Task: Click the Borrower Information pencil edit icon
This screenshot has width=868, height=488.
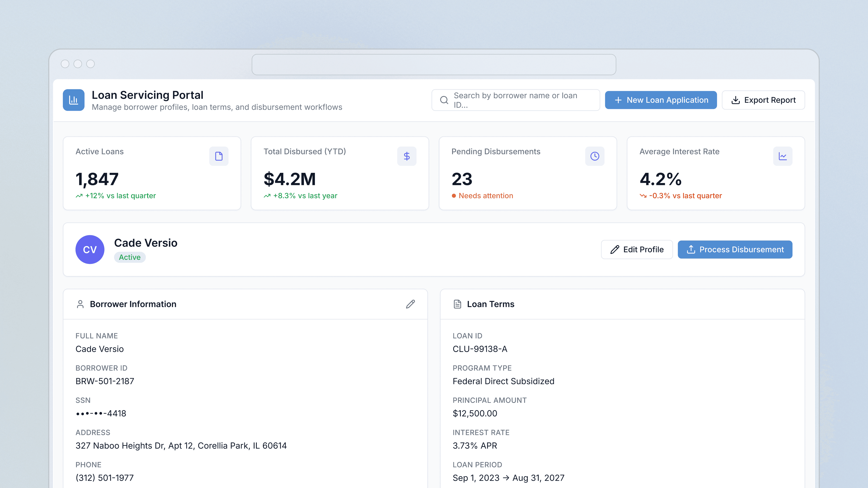Action: tap(410, 304)
